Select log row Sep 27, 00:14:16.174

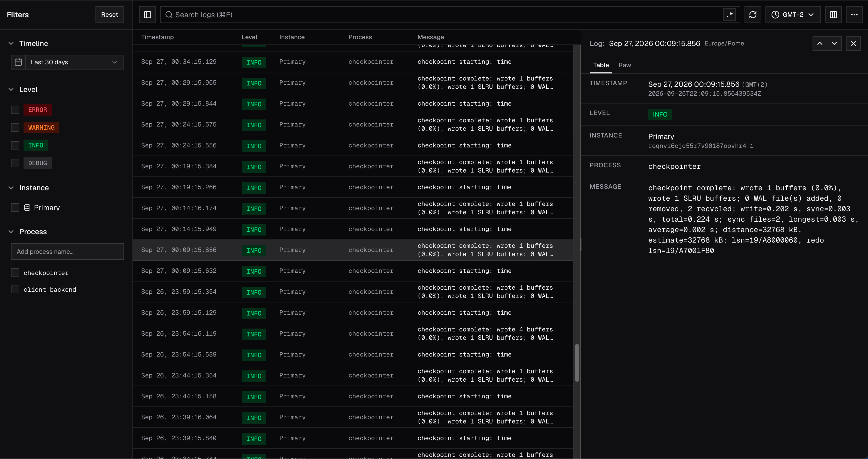tap(353, 208)
